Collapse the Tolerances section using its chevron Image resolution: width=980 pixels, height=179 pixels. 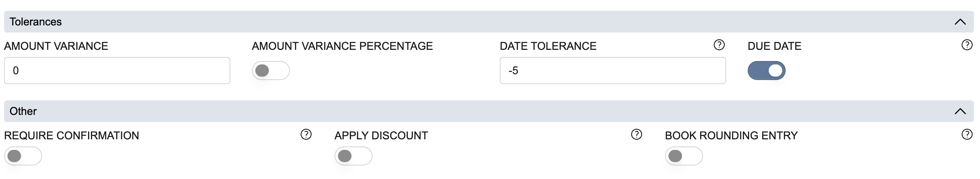coord(960,22)
